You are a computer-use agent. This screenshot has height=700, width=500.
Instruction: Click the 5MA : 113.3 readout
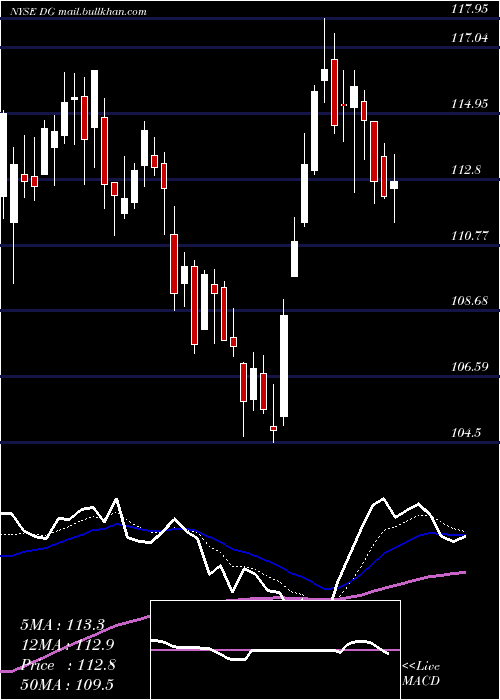62,625
